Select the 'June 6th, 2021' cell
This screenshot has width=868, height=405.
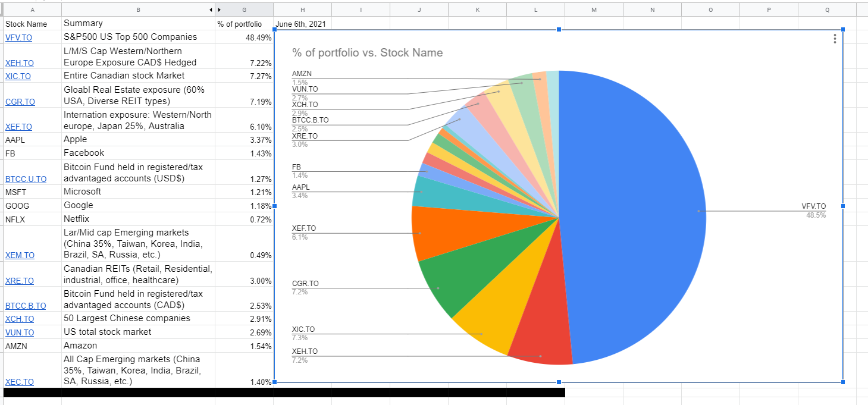[300, 24]
